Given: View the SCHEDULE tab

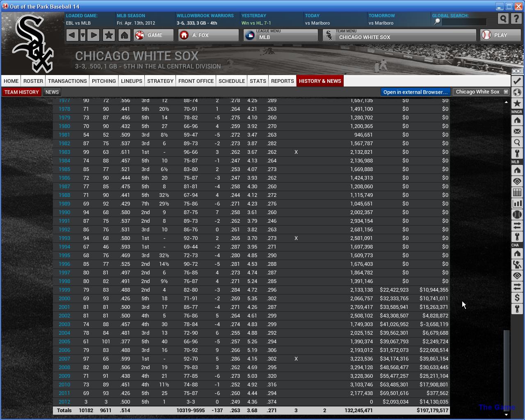Looking at the screenshot, I should pos(232,81).
